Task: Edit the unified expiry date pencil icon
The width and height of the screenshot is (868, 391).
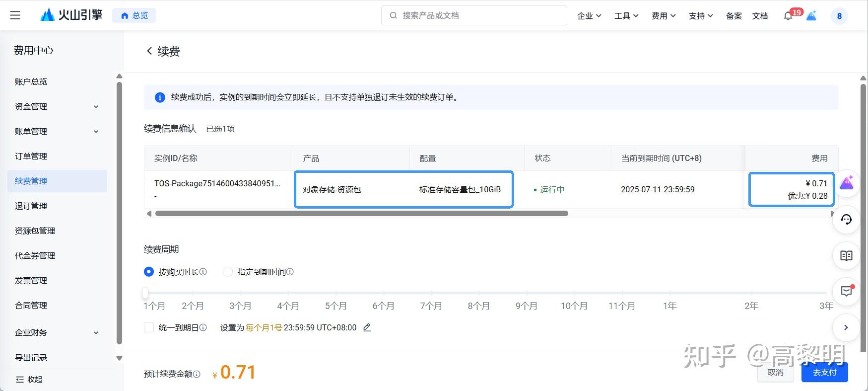Action: 367,327
